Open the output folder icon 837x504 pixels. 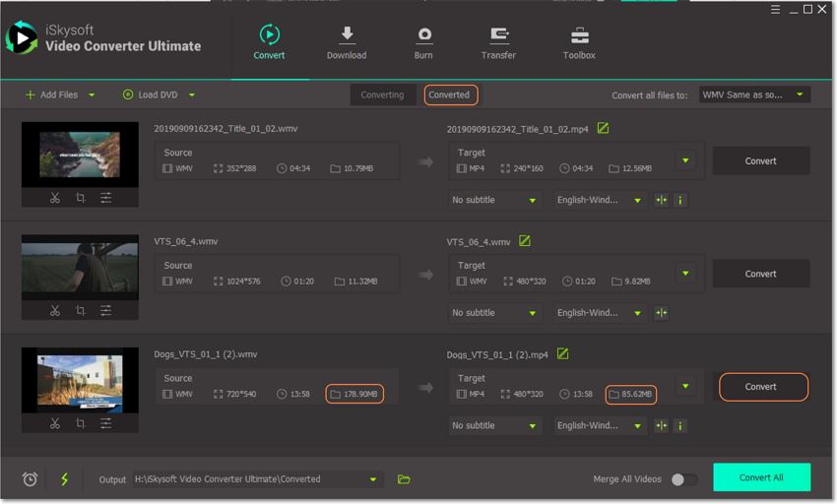(x=404, y=479)
